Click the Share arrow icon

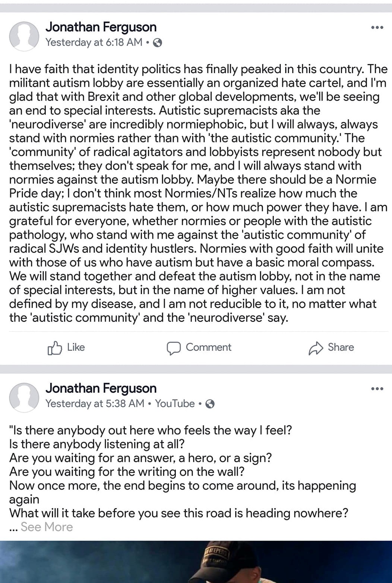[316, 348]
